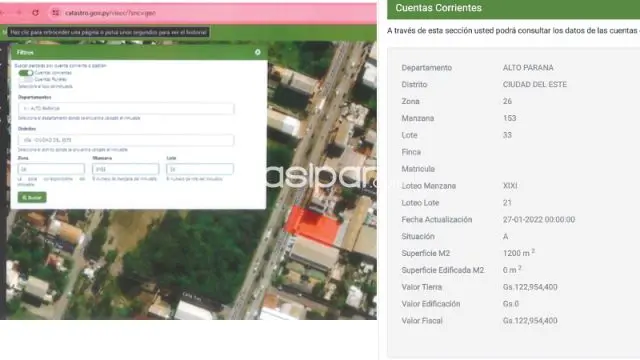Viewport: 640px width, 360px height.
Task: Click the date 27-01-2022 00:00:00
Action: coord(539,220)
